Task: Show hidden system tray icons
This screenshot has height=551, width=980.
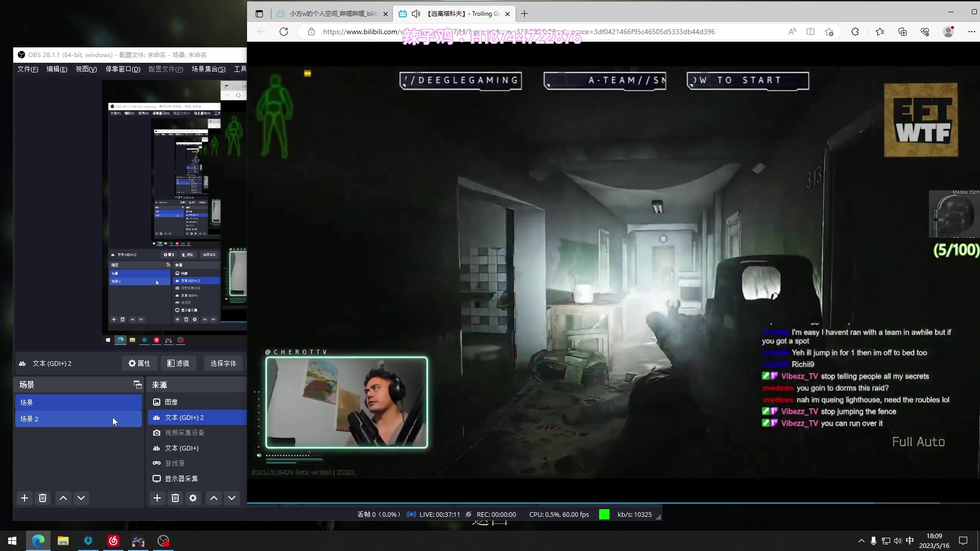Action: (x=862, y=541)
